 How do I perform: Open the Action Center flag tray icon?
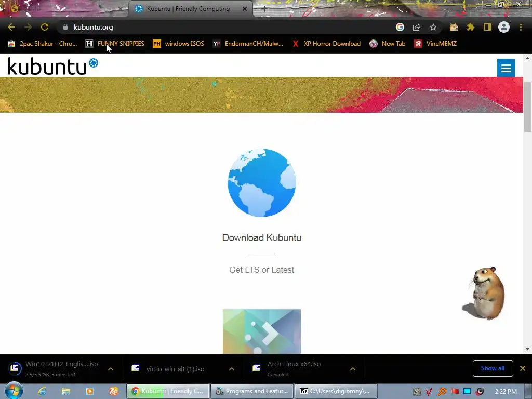point(455,392)
